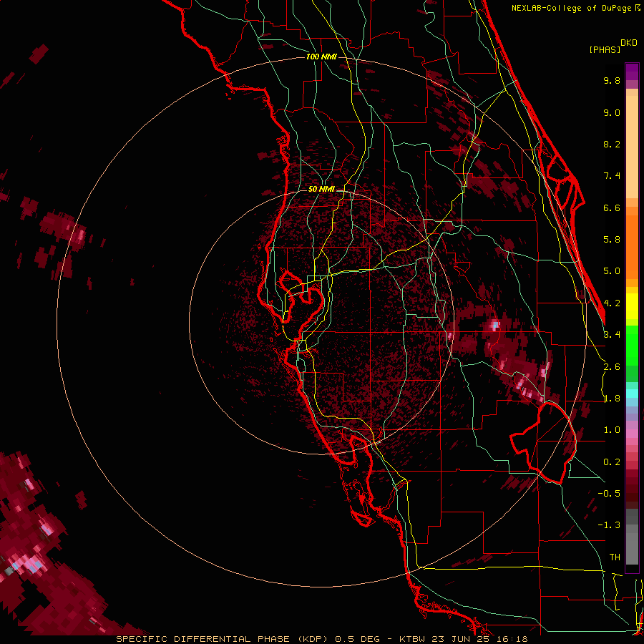Click the 1.0 scale label
This screenshot has height=644, width=644.
click(612, 430)
